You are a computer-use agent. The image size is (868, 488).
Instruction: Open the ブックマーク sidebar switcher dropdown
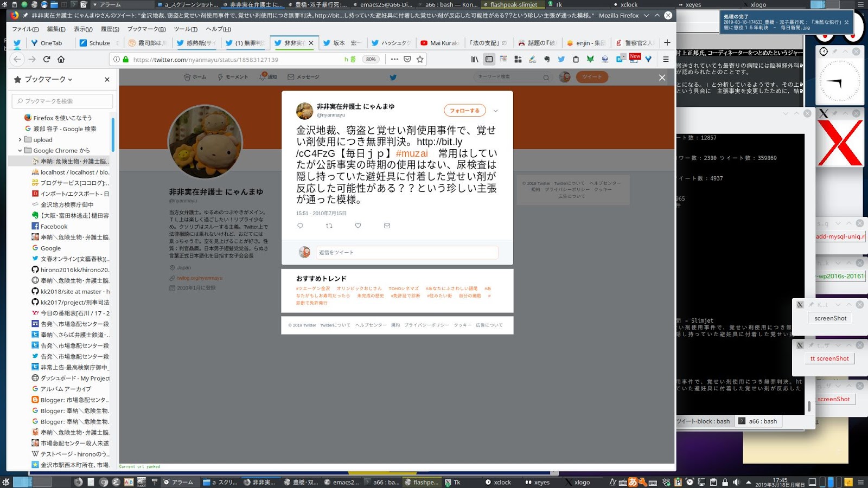[x=48, y=79]
